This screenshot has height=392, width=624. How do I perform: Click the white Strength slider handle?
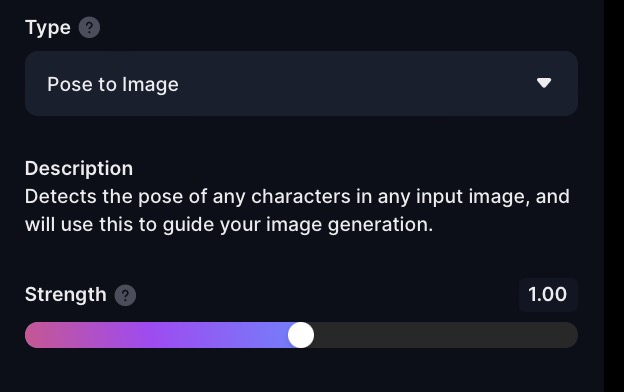click(301, 335)
